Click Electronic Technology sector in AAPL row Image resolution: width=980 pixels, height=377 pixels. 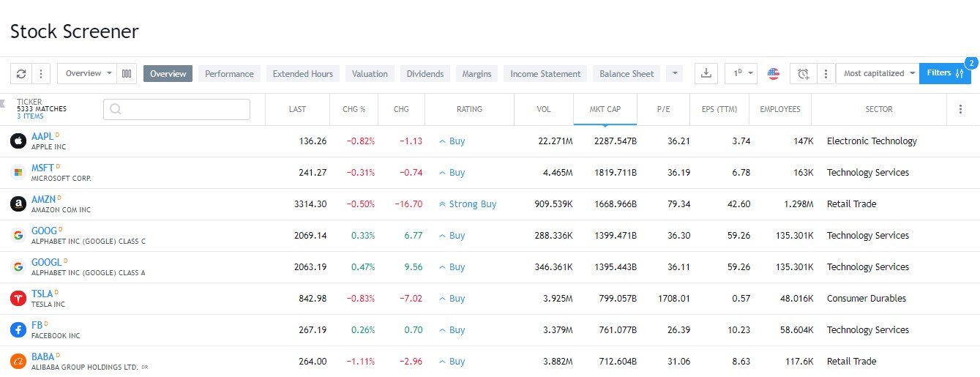click(x=872, y=141)
